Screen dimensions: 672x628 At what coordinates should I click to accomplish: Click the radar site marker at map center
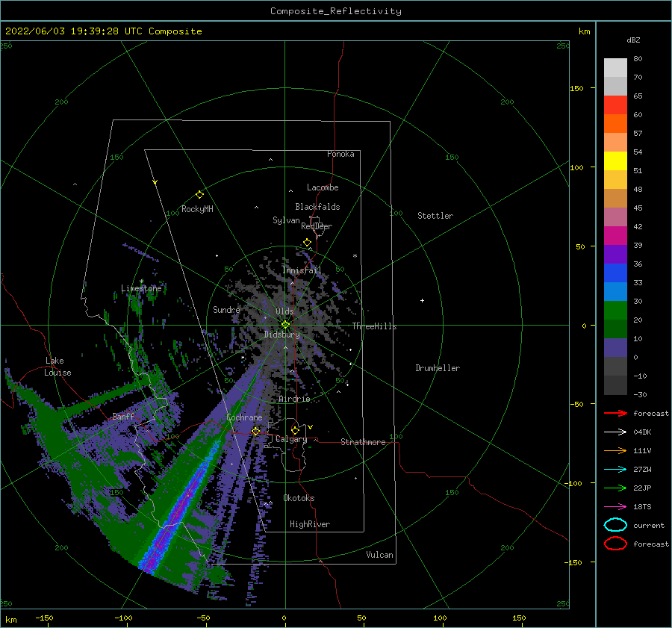tap(285, 325)
